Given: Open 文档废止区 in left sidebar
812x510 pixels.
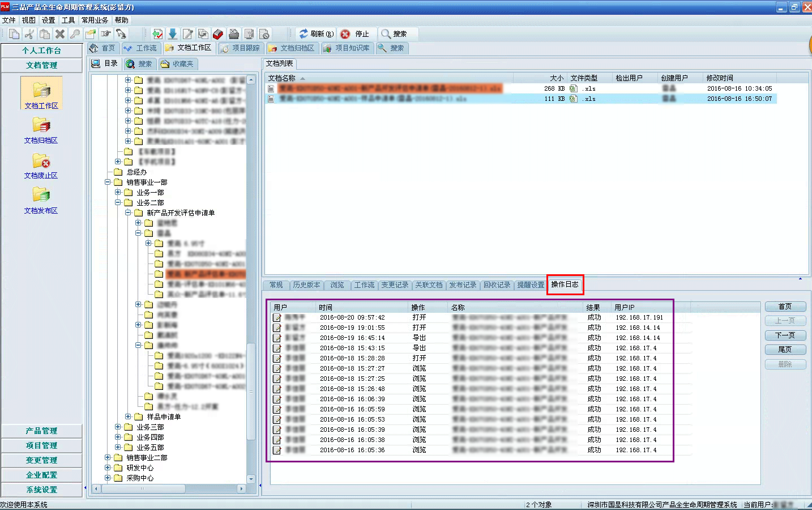Looking at the screenshot, I should click(x=41, y=165).
